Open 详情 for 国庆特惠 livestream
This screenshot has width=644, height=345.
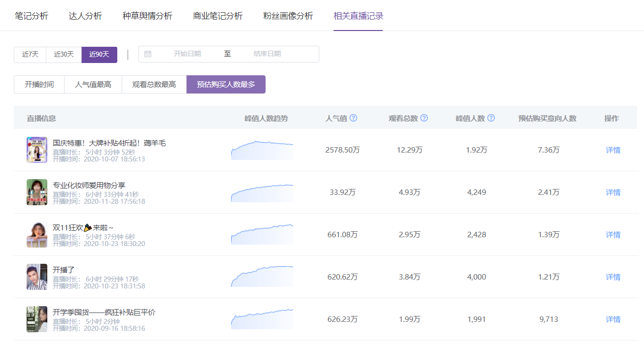613,150
